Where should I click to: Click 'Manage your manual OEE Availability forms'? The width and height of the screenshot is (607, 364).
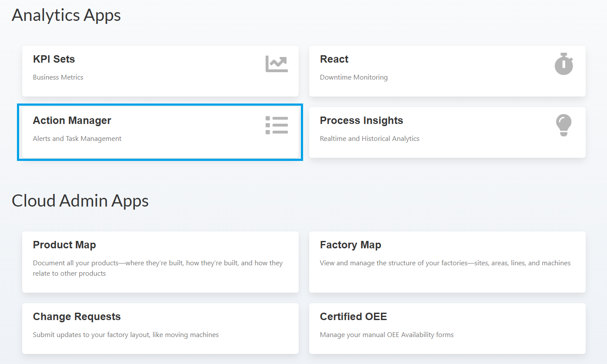(x=387, y=335)
